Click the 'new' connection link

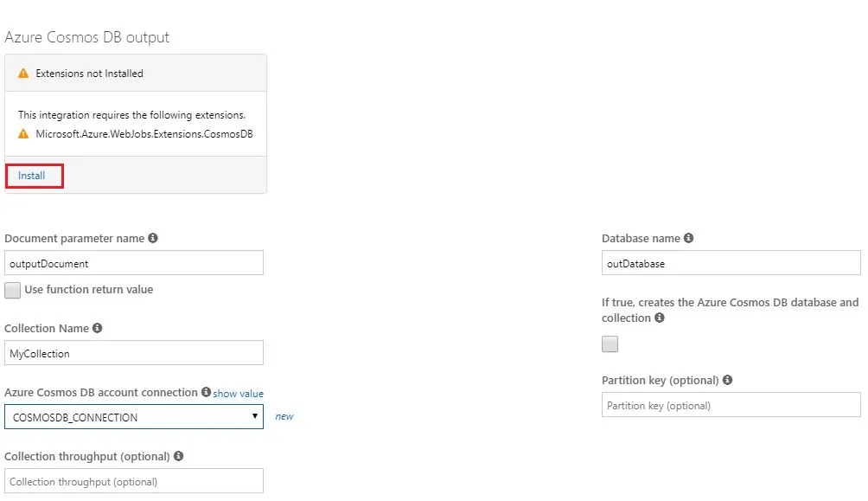click(284, 416)
